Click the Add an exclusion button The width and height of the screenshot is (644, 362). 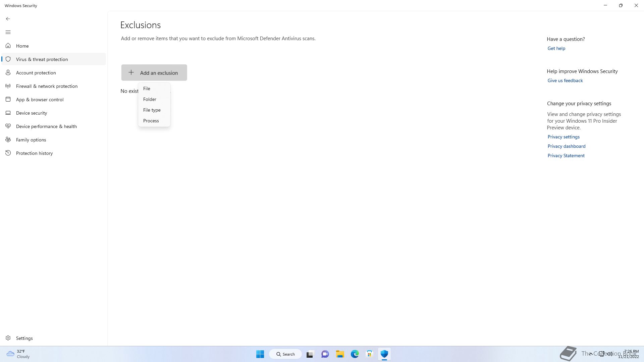[x=154, y=72]
